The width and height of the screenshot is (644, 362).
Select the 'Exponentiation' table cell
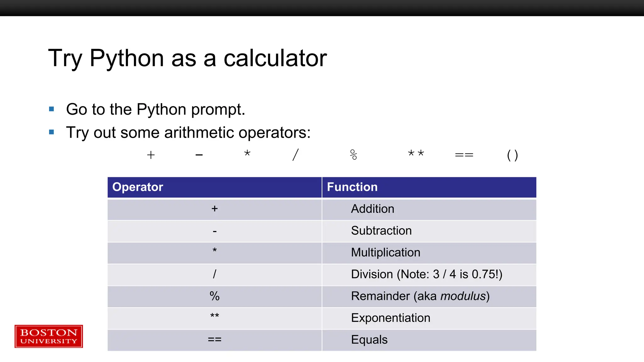pyautogui.click(x=391, y=318)
